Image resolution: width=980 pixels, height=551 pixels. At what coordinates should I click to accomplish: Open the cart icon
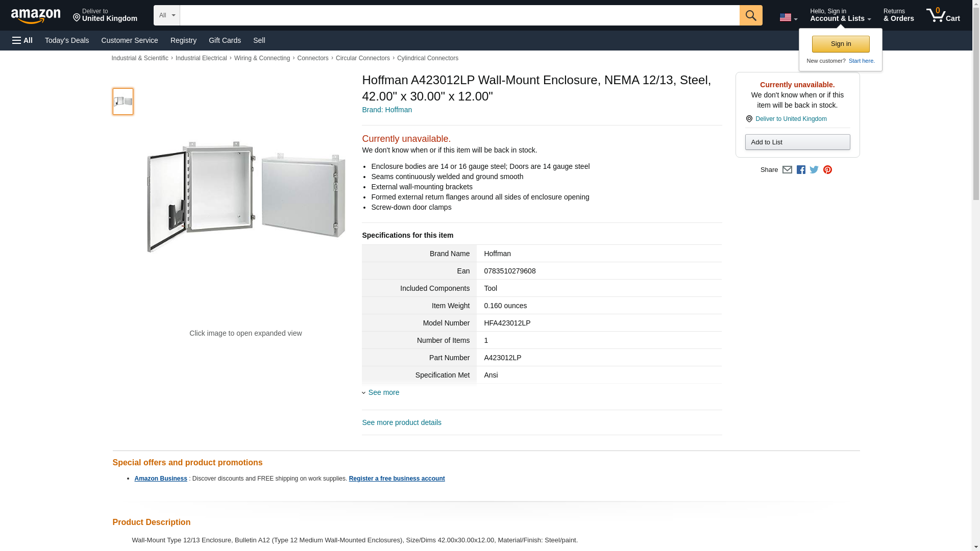coord(943,15)
